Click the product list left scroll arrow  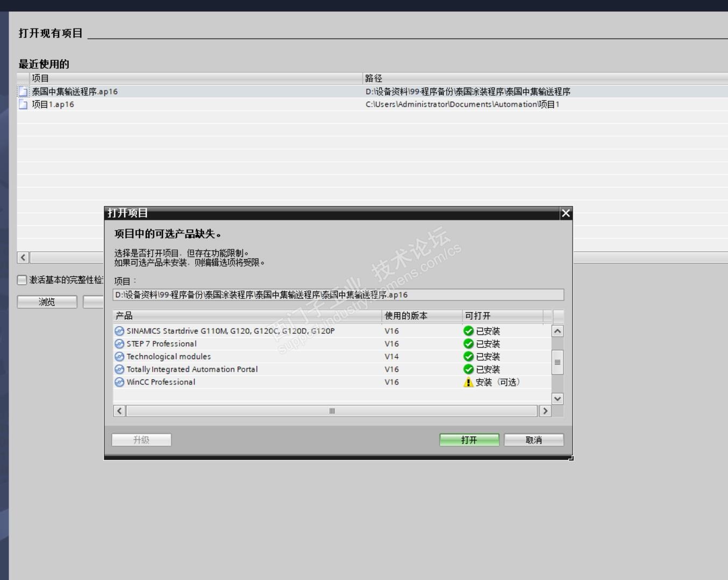pyautogui.click(x=119, y=411)
